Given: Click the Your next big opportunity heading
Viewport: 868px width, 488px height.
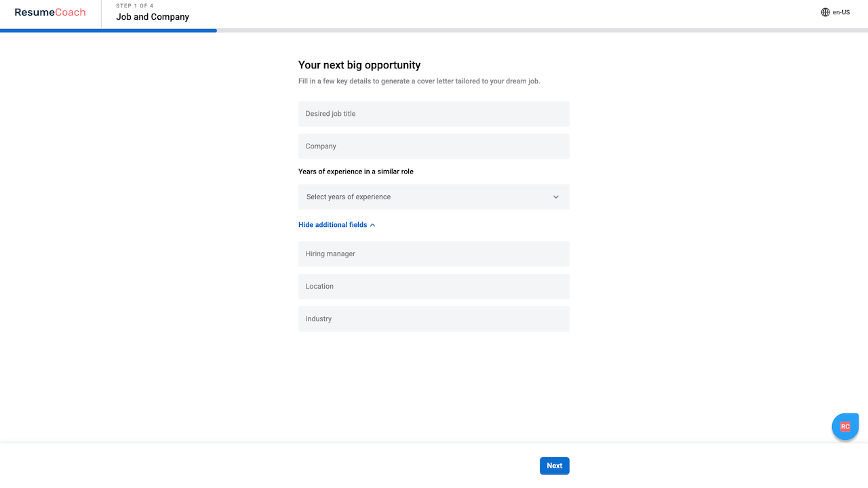Looking at the screenshot, I should click(359, 65).
